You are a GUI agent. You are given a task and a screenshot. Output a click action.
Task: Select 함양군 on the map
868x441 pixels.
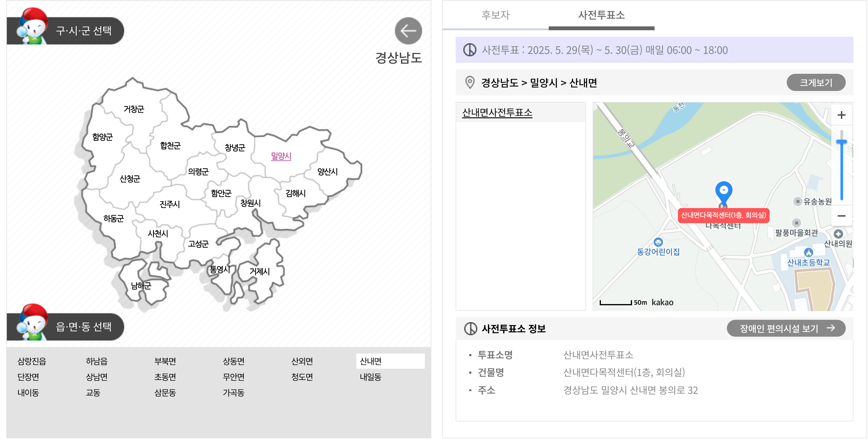point(103,137)
